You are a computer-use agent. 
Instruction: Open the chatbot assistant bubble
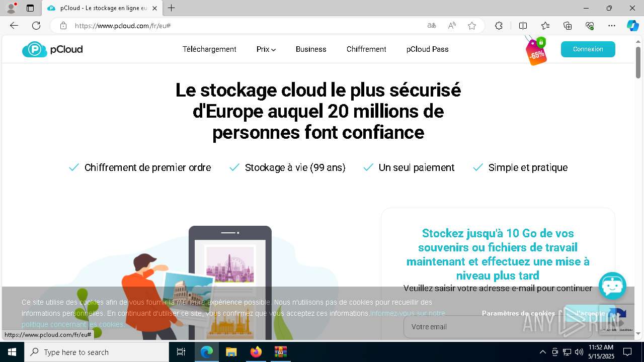pyautogui.click(x=612, y=286)
